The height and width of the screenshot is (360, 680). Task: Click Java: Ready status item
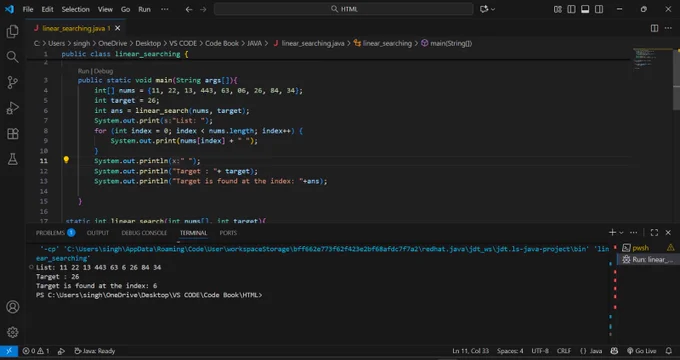point(95,351)
